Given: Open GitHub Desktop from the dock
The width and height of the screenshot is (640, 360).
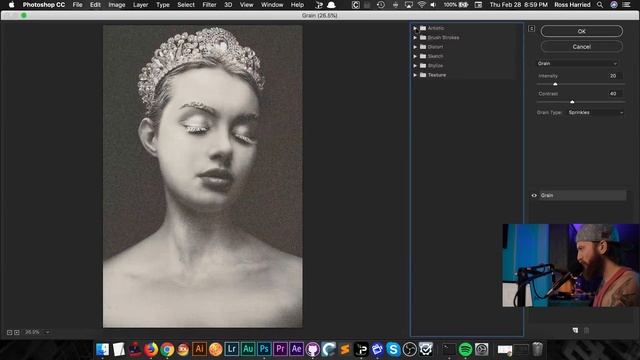Looking at the screenshot, I should click(313, 349).
